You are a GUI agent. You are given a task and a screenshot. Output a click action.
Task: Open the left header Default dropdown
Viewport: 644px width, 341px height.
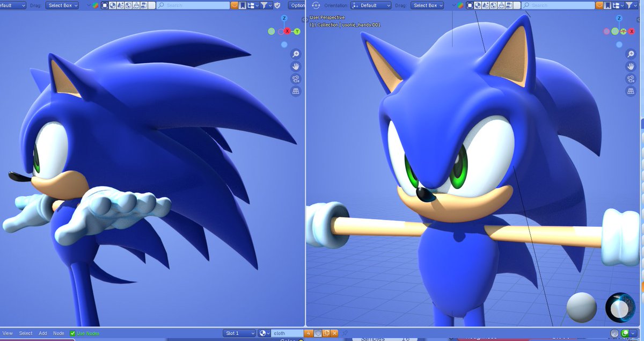[x=13, y=5]
